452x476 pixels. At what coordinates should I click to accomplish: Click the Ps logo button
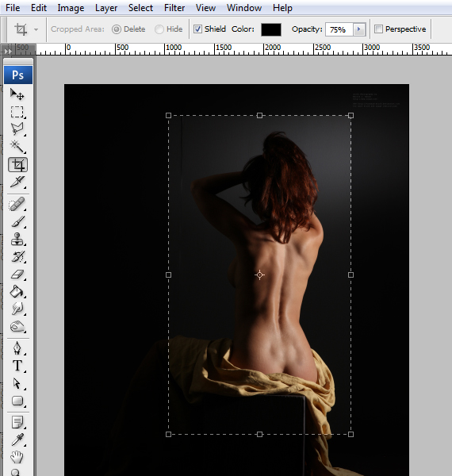click(x=18, y=75)
